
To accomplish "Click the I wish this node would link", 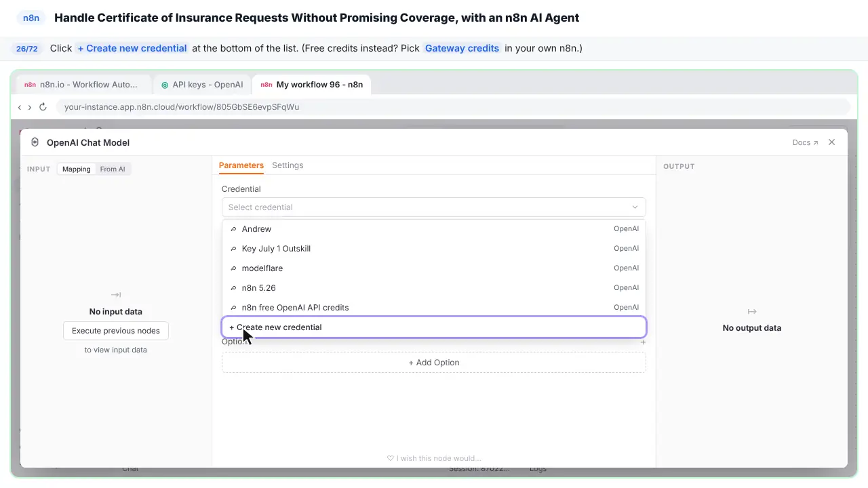I will tap(434, 458).
